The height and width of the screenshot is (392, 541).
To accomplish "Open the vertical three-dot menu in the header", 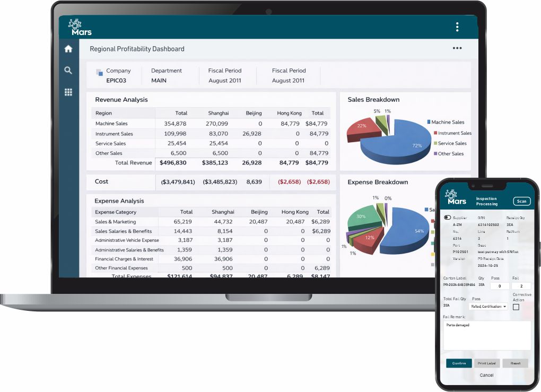I will pyautogui.click(x=457, y=27).
